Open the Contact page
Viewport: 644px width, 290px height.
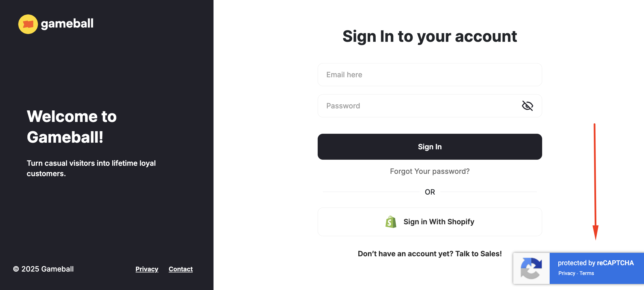click(x=180, y=269)
